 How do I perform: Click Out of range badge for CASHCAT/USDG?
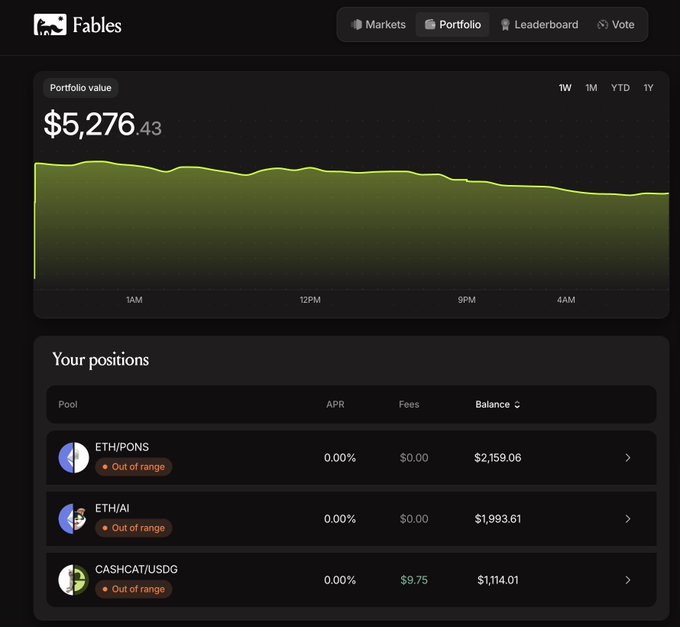[134, 589]
